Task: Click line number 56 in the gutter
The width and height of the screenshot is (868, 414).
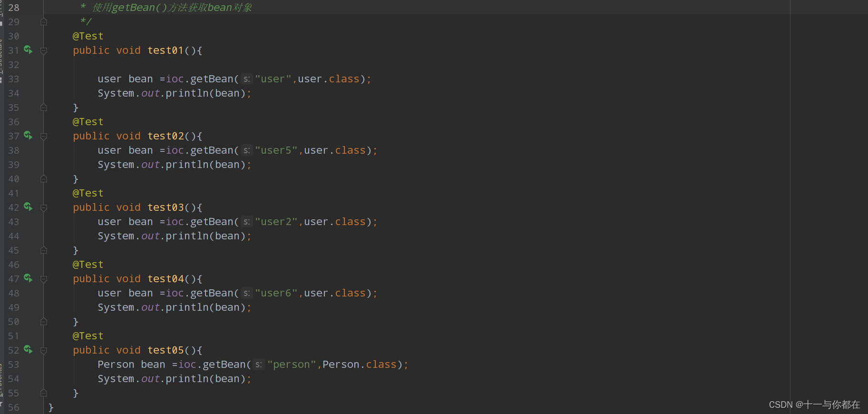Action: 14,407
